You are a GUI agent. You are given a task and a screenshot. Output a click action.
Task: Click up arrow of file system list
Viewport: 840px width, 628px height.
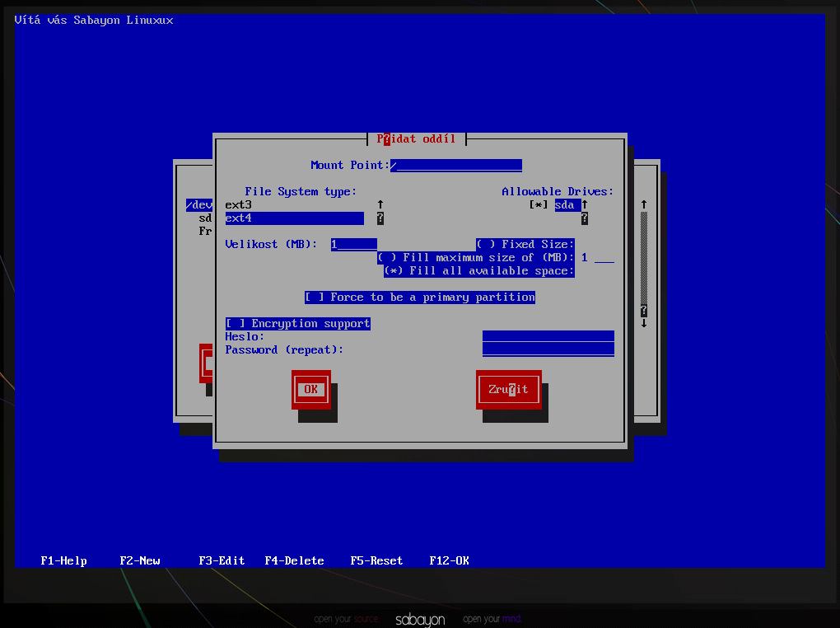coord(380,205)
